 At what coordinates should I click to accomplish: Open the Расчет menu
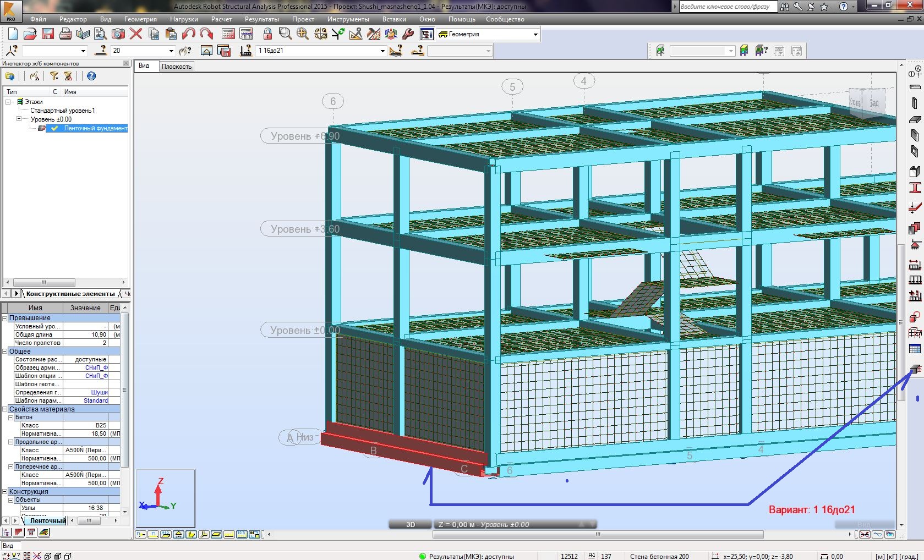(x=221, y=19)
